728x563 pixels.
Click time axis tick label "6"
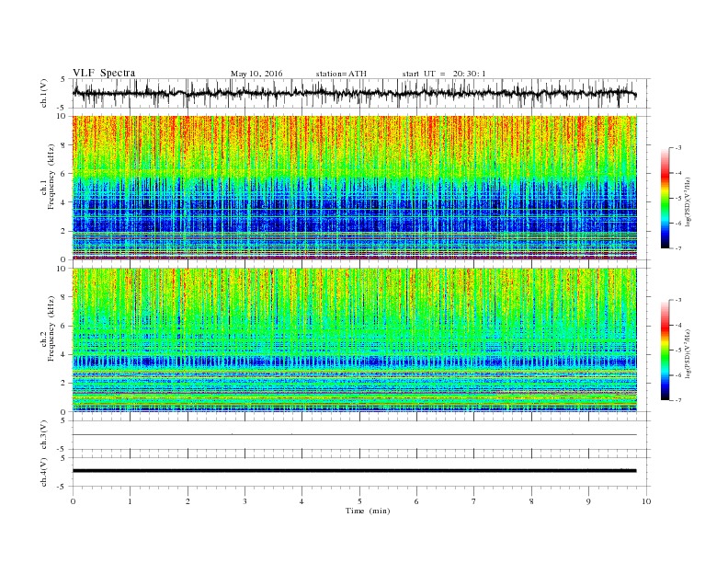[416, 501]
